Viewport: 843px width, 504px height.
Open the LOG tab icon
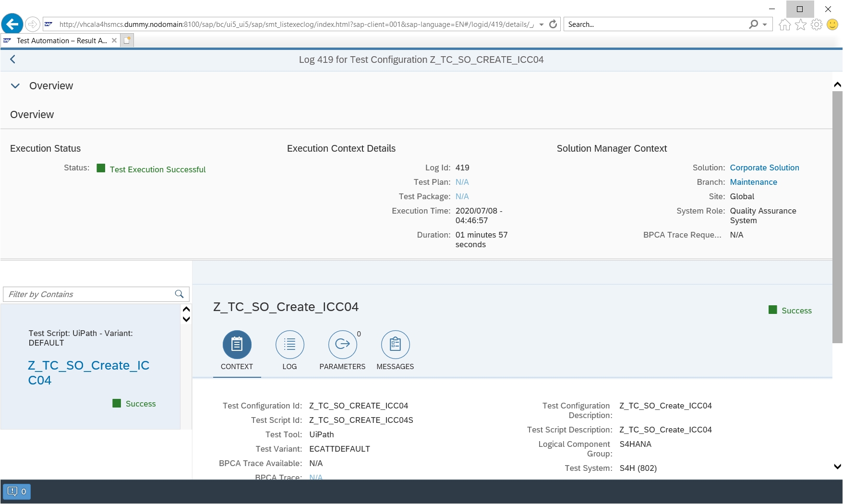point(289,345)
